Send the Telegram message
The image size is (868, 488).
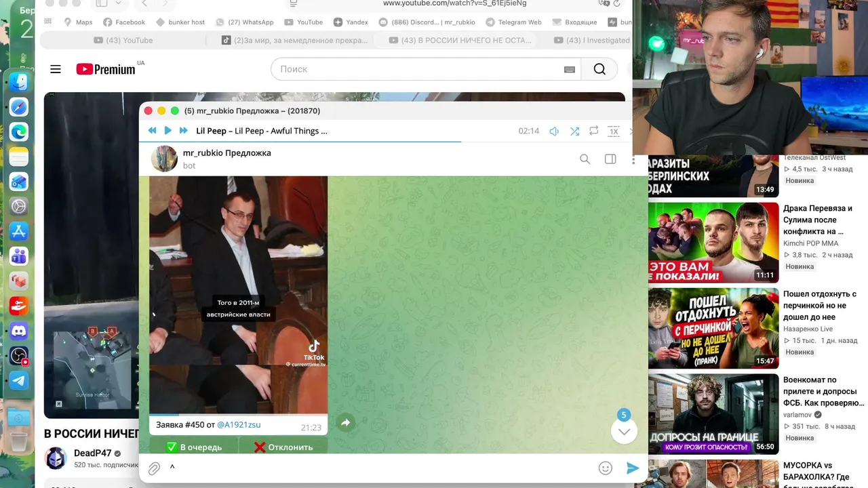633,468
